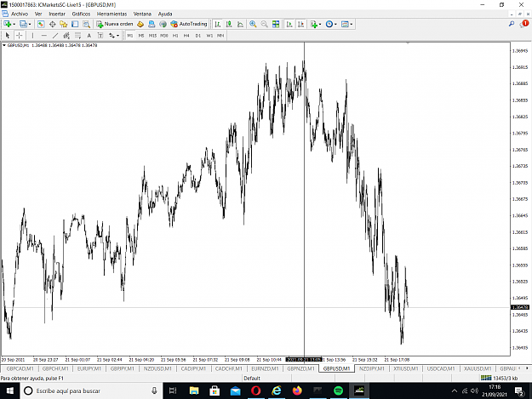Insert Fibonacci retracement tool

click(77, 35)
